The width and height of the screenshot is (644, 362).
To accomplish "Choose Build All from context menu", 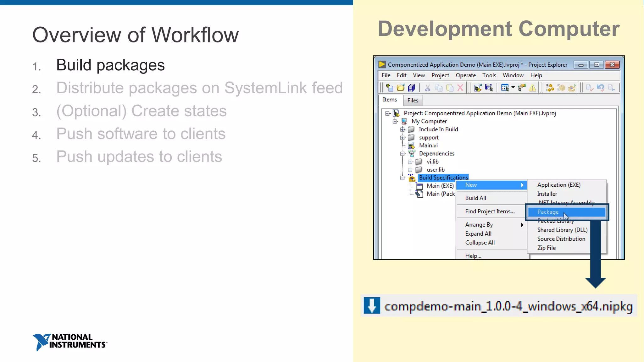I will 491,198.
